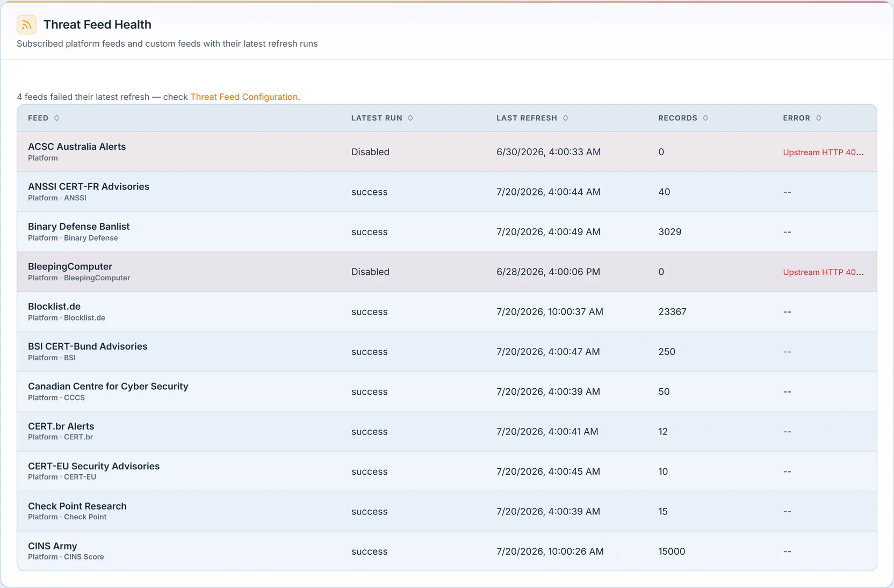Select the BSI CERT-Bund Advisories feed name
Viewport: 894px width, 588px height.
click(88, 346)
